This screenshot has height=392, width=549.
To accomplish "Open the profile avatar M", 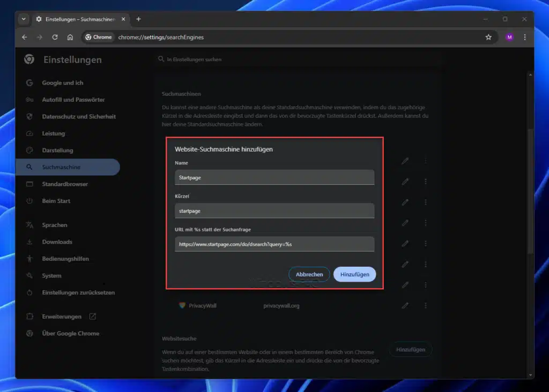I will [x=509, y=37].
